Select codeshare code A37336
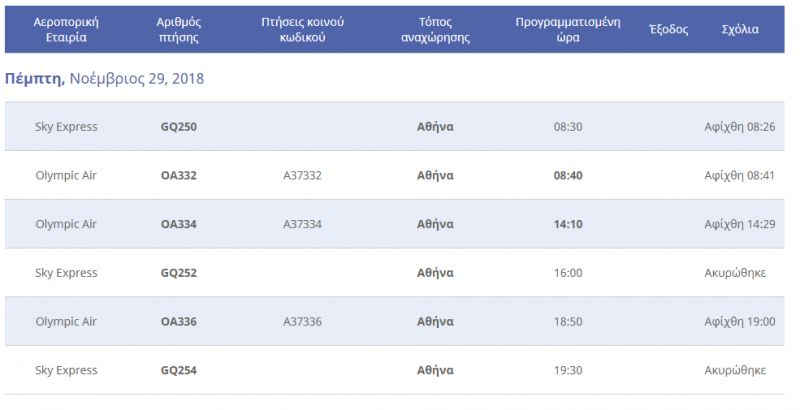 coord(303,322)
